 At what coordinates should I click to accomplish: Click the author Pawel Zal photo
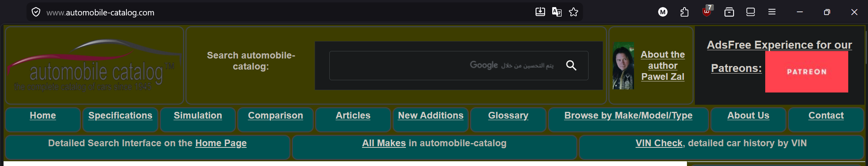click(x=623, y=66)
